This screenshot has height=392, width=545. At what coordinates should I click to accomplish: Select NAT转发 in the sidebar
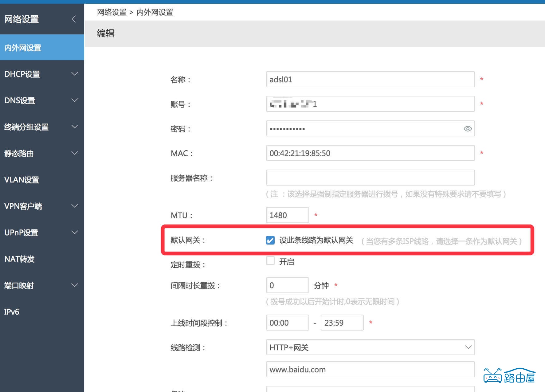(x=18, y=259)
